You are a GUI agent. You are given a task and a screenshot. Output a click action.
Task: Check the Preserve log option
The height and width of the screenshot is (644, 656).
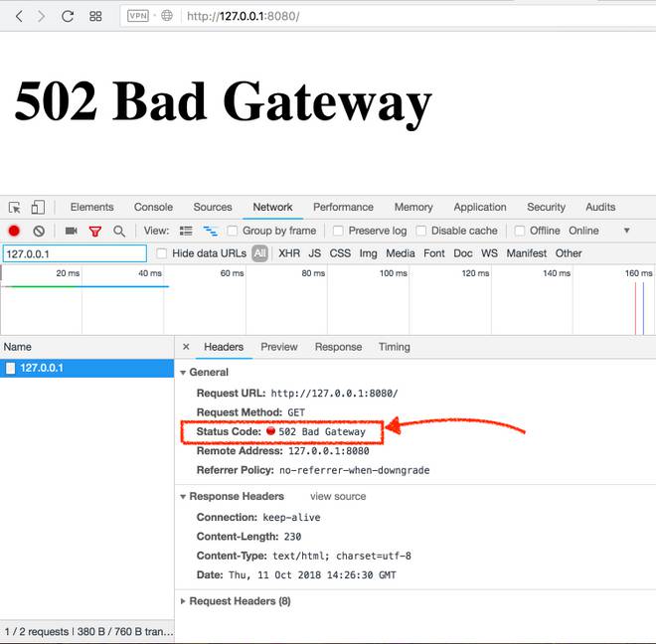point(338,231)
